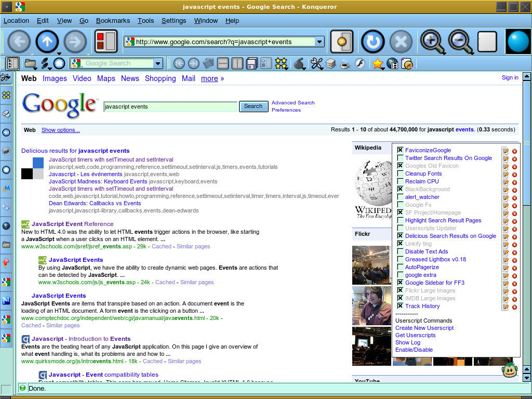Click the four yellow stars toolbar icon
The width and height of the screenshot is (532, 399).
(281, 63)
